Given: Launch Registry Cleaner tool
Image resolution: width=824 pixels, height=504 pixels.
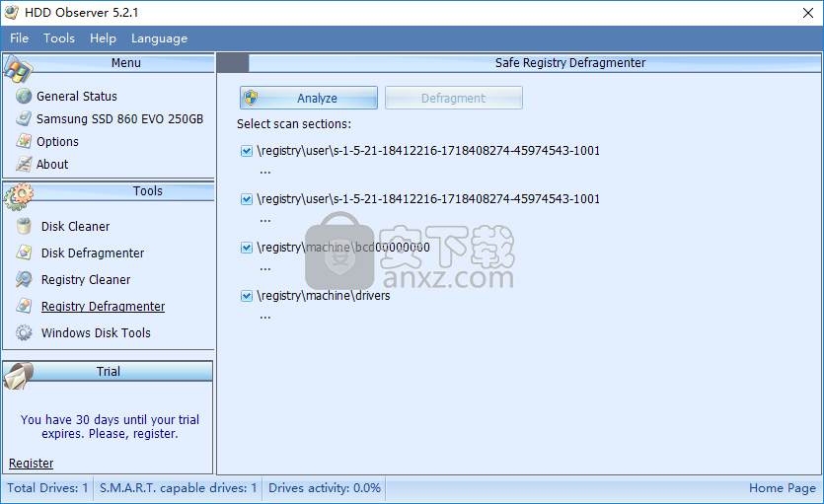Looking at the screenshot, I should [86, 280].
